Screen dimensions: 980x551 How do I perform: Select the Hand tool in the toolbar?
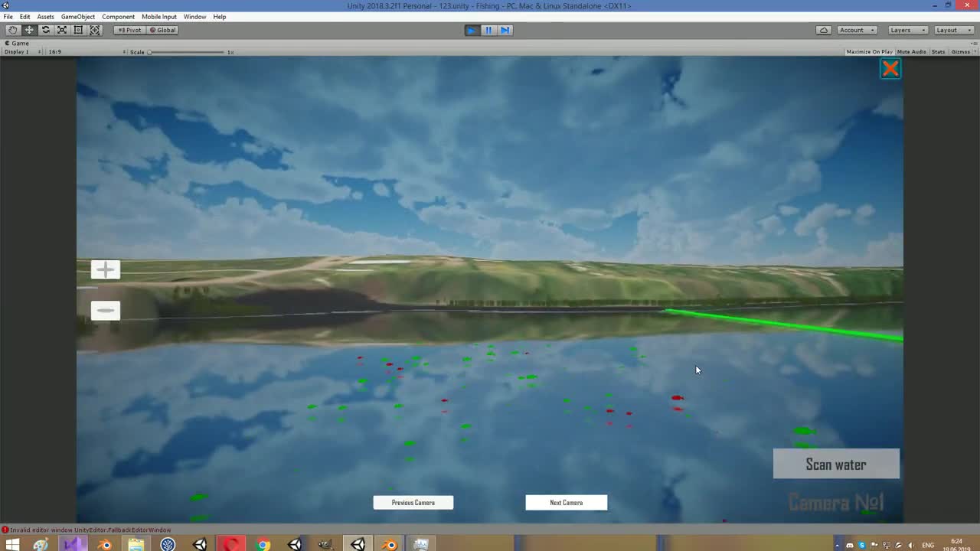[x=12, y=30]
